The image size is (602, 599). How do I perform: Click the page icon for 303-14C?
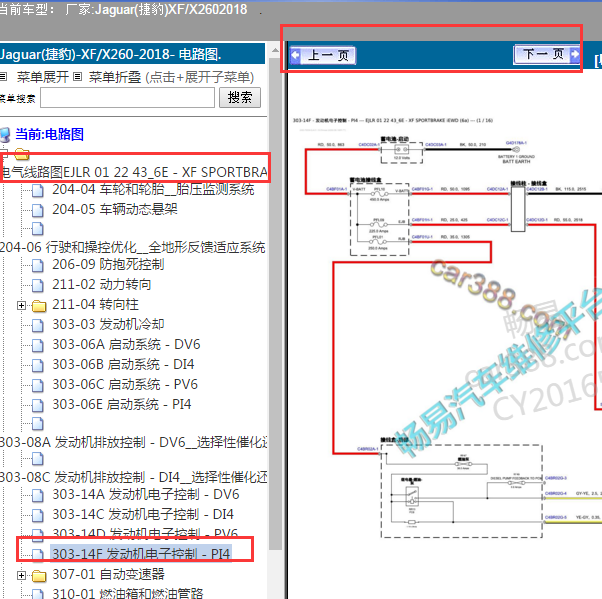point(38,515)
